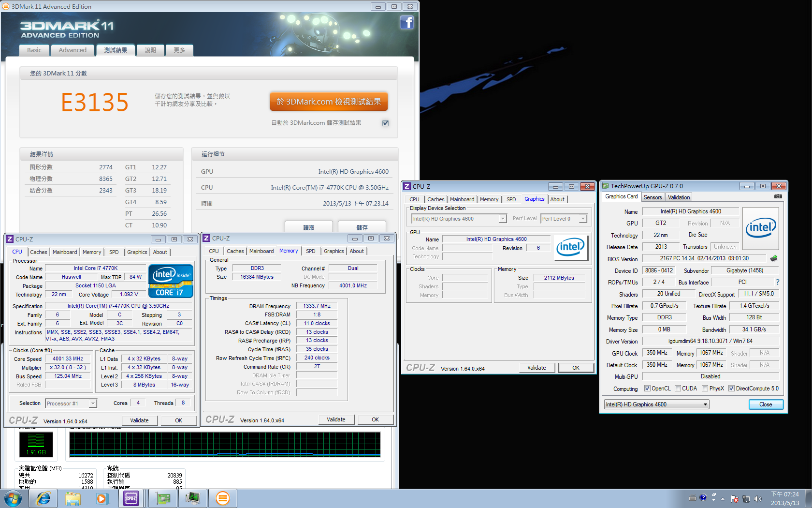Viewport: 812px width, 508px height.
Task: Switch to Basic tab in 3DMark
Action: (x=34, y=50)
